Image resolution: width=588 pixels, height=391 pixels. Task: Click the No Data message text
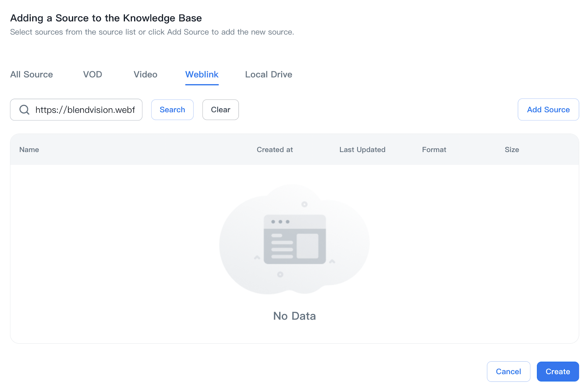click(294, 316)
